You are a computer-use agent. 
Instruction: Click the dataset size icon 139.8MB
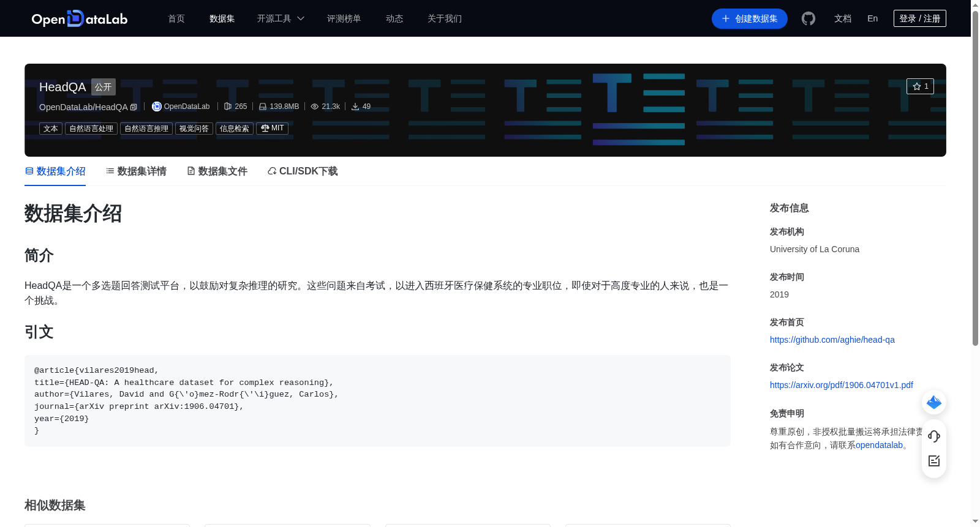[263, 107]
